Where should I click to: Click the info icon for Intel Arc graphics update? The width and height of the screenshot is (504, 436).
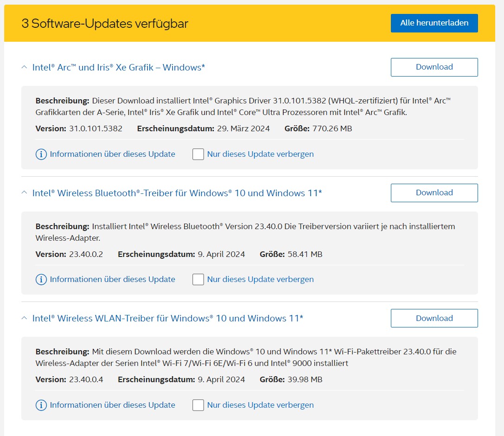pyautogui.click(x=41, y=154)
